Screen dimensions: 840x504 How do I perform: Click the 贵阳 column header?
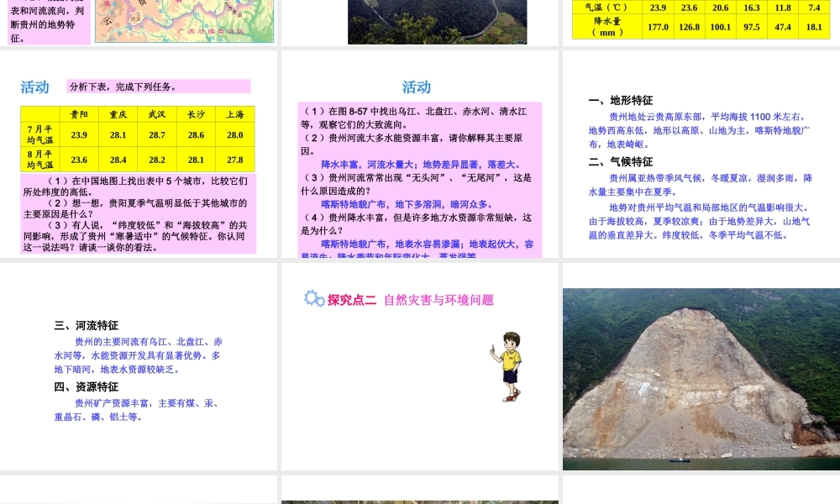coord(79,114)
